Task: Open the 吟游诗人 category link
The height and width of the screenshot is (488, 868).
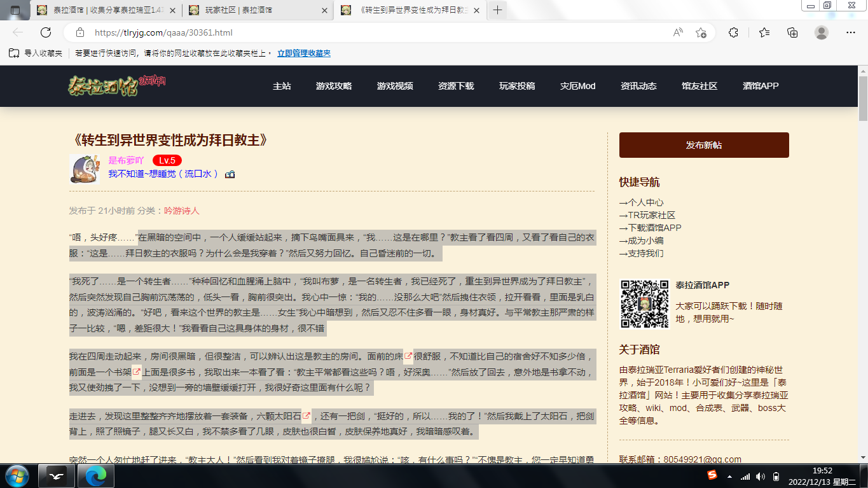Action: coord(182,211)
